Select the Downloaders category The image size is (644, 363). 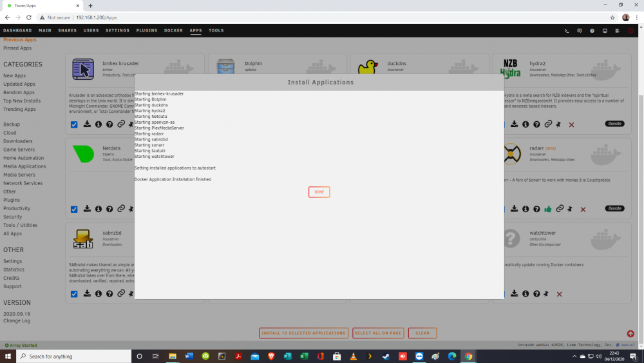coord(17,141)
